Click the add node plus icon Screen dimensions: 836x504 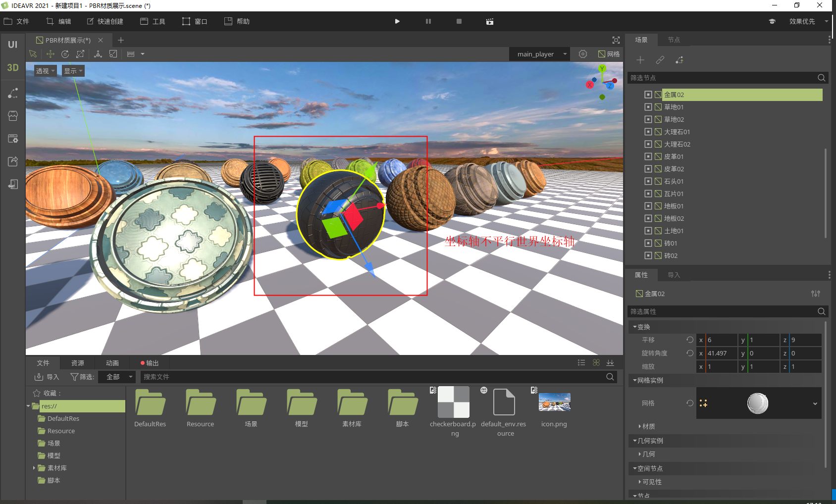[x=640, y=60]
